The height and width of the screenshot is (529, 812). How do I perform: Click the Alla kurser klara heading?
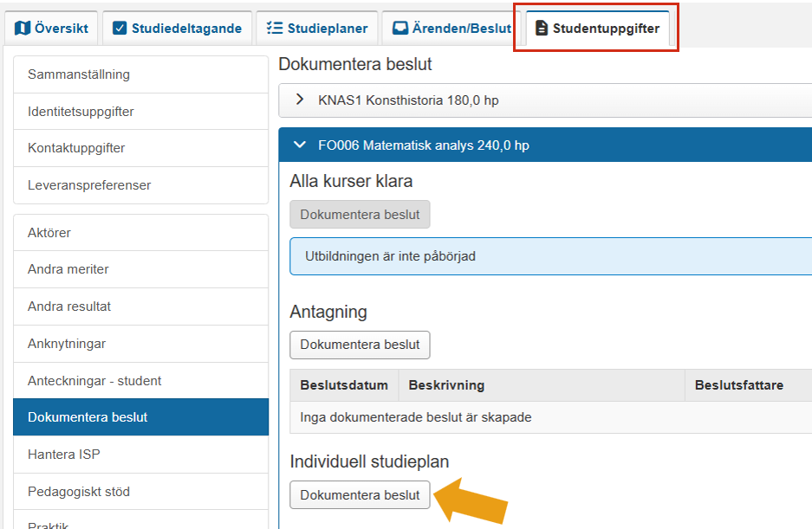[351, 181]
